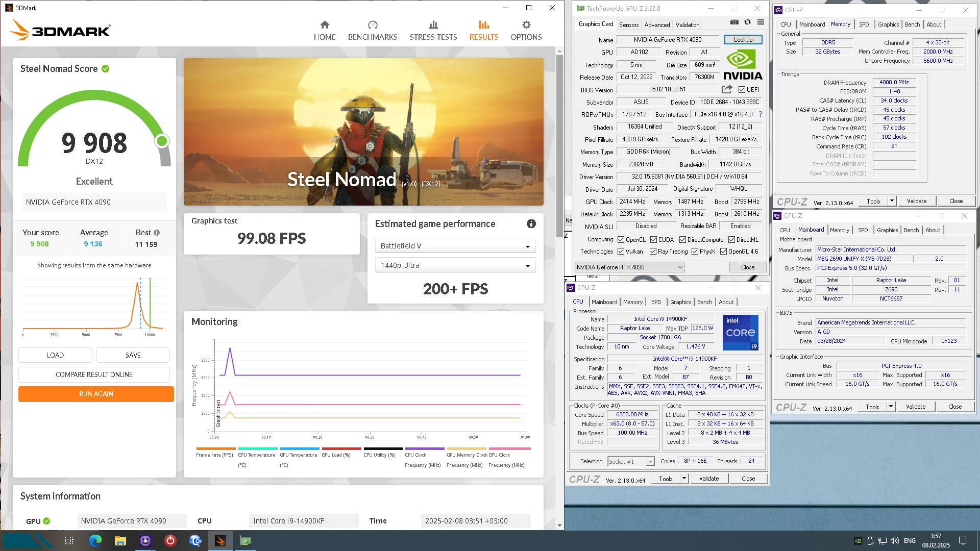Open the GPU-Z hamburger menu
Screen dimensions: 980x551
(x=761, y=22)
